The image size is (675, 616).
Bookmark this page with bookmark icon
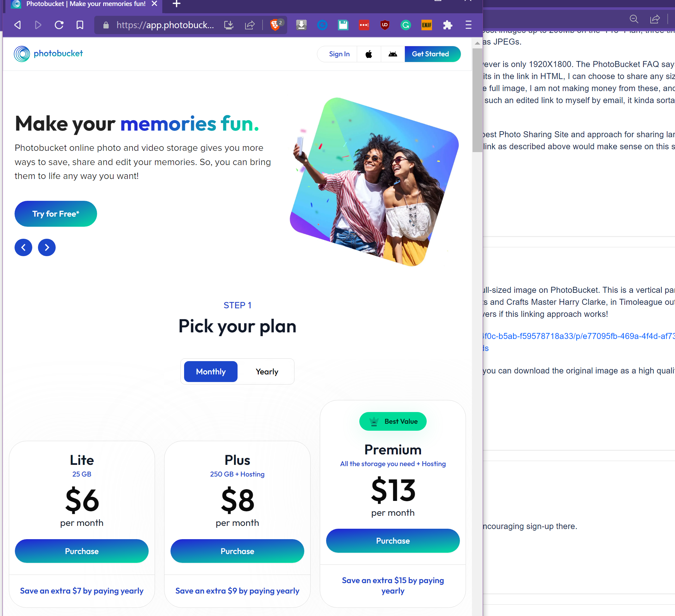point(80,25)
